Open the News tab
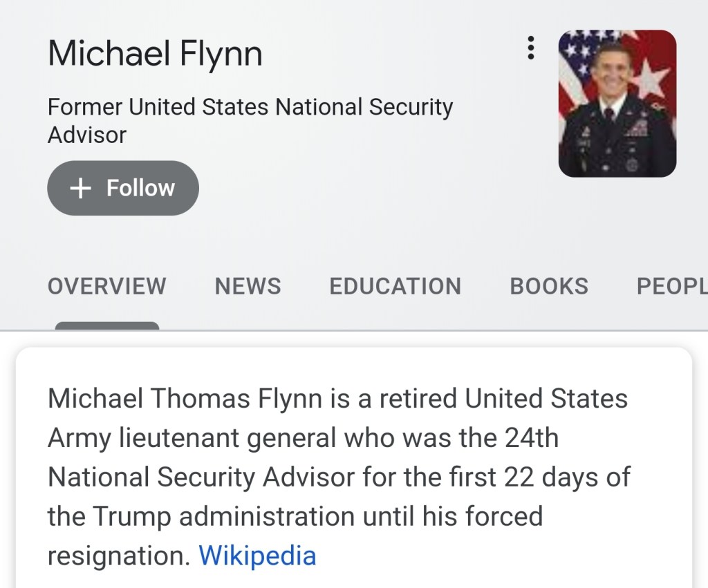This screenshot has height=588, width=708. pyautogui.click(x=248, y=286)
